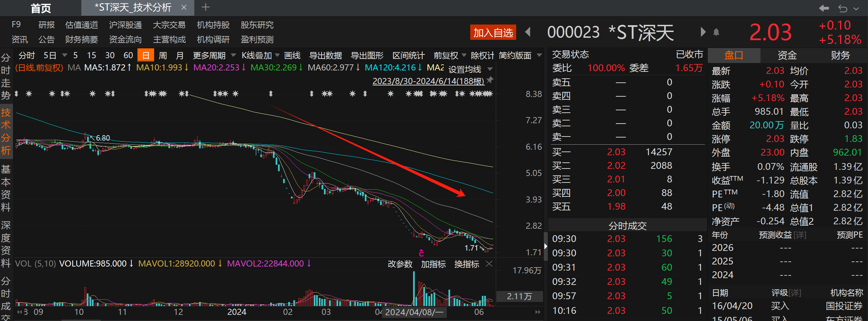Select 分时 chart period
868x321 pixels.
[x=27, y=55]
